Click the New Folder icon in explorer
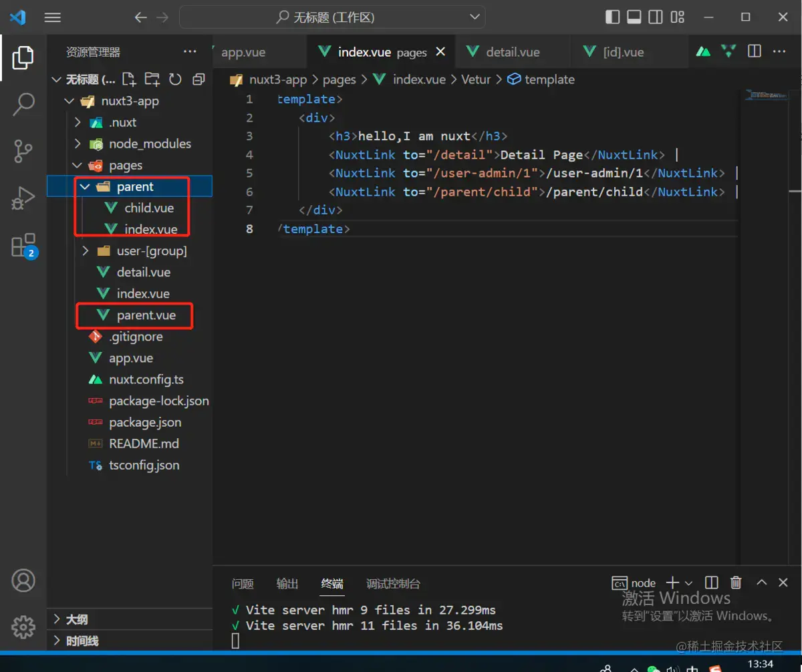 152,79
